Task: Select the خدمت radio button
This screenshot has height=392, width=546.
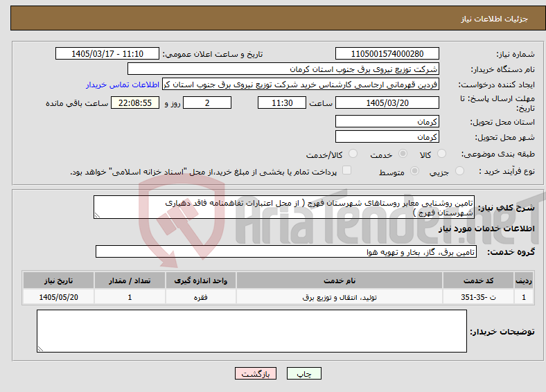Action: click(x=403, y=154)
